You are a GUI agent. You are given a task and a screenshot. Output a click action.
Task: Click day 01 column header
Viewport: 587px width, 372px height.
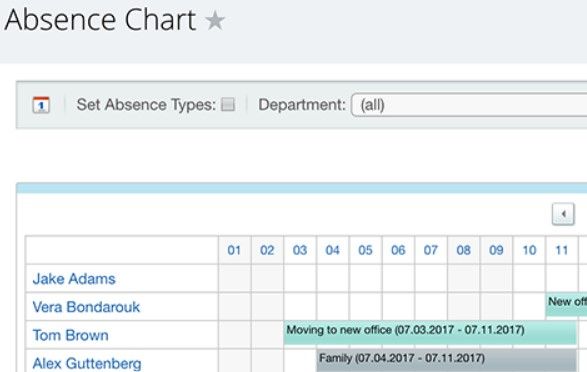pos(234,250)
